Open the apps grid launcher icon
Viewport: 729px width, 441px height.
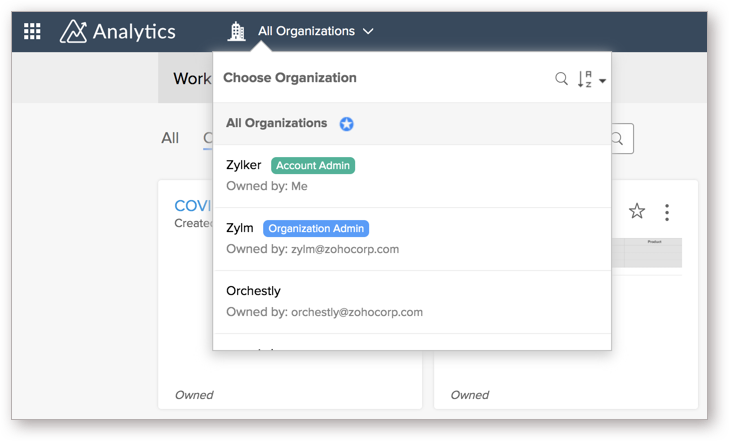point(32,31)
